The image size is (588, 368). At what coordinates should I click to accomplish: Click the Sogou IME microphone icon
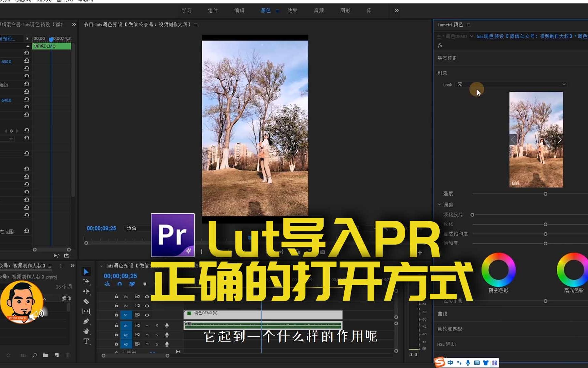point(468,363)
